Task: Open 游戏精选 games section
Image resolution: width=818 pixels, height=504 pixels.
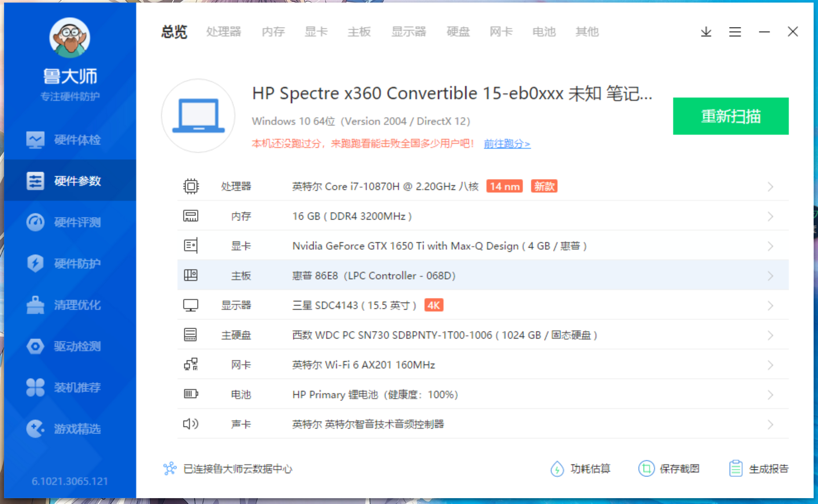Action: point(70,429)
